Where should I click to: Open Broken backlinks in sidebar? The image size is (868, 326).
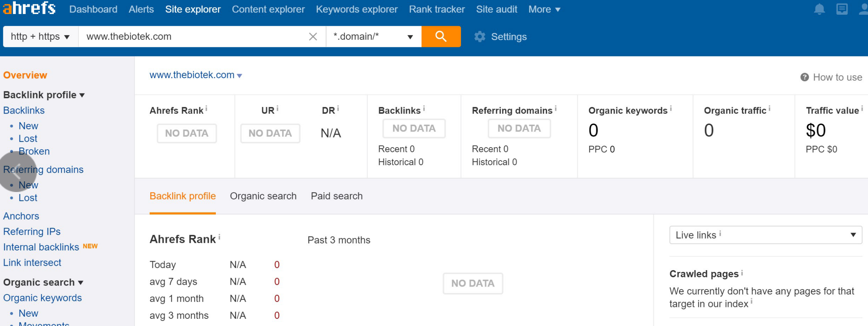[x=34, y=151]
